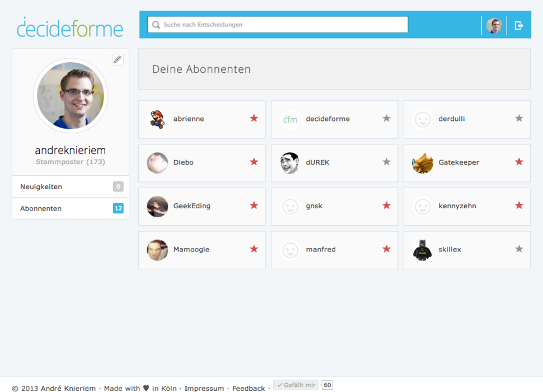Click abrienne's Mario avatar

pos(157,119)
